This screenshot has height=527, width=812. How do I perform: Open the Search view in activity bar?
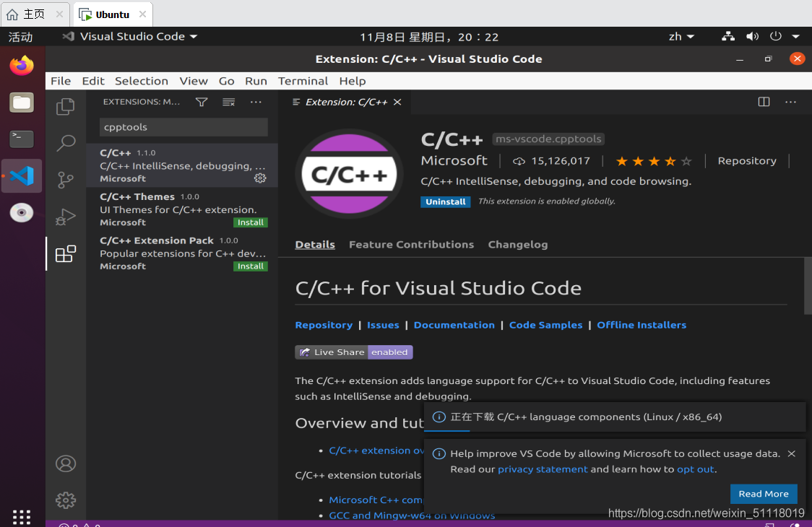[x=65, y=142]
